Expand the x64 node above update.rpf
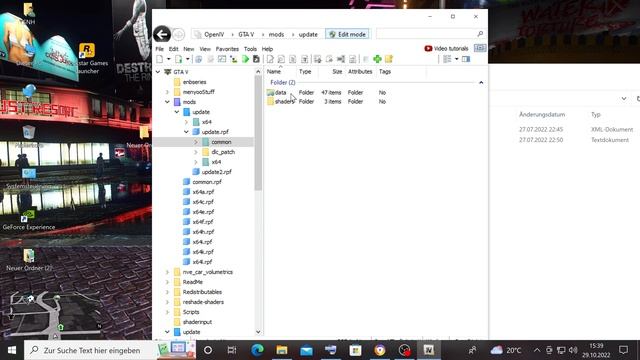 [187, 122]
